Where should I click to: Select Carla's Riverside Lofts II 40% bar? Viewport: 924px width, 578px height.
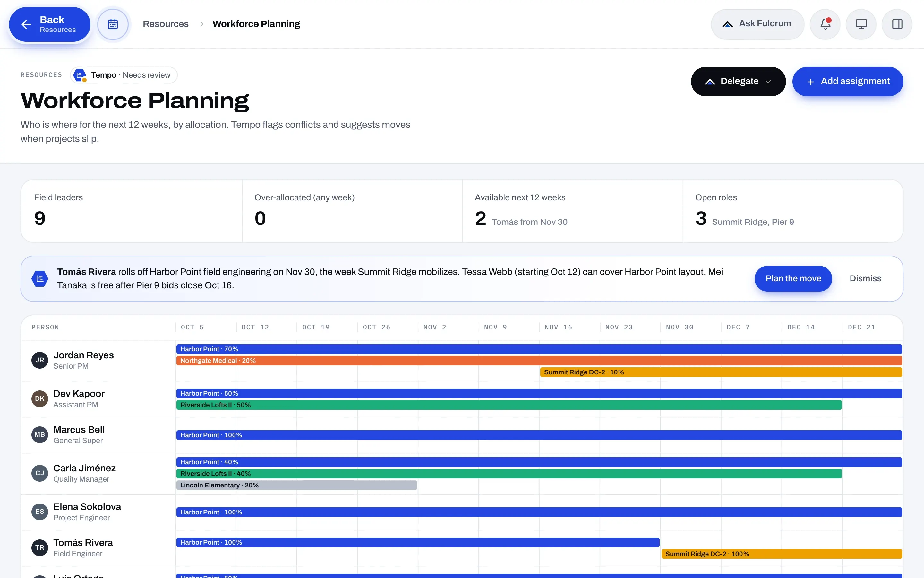click(x=509, y=474)
